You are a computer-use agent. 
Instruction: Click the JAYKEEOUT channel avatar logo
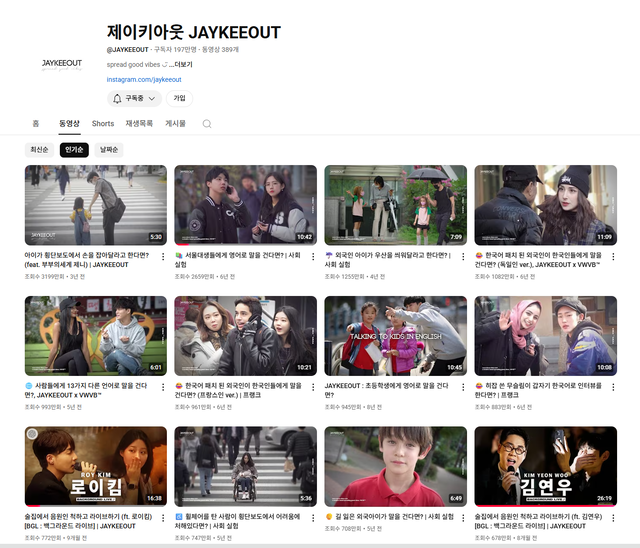pyautogui.click(x=62, y=64)
